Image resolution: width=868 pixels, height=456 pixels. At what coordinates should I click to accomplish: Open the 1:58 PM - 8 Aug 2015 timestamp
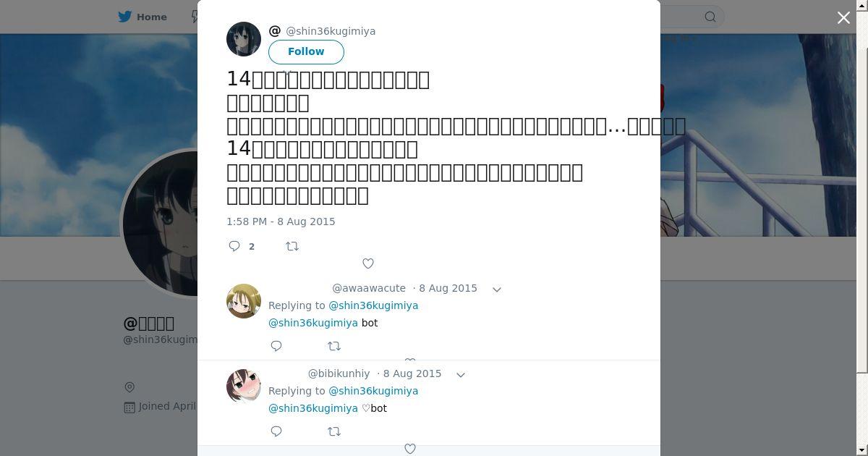(281, 221)
